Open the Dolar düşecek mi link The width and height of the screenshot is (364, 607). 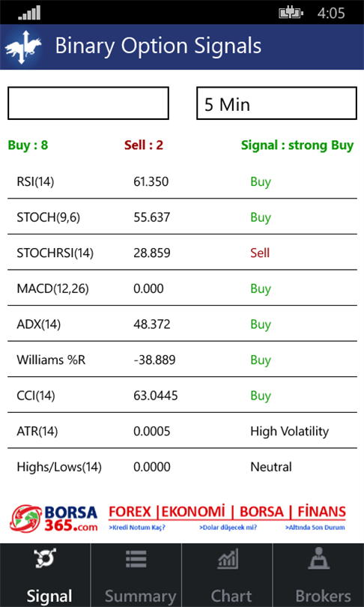pyautogui.click(x=228, y=528)
